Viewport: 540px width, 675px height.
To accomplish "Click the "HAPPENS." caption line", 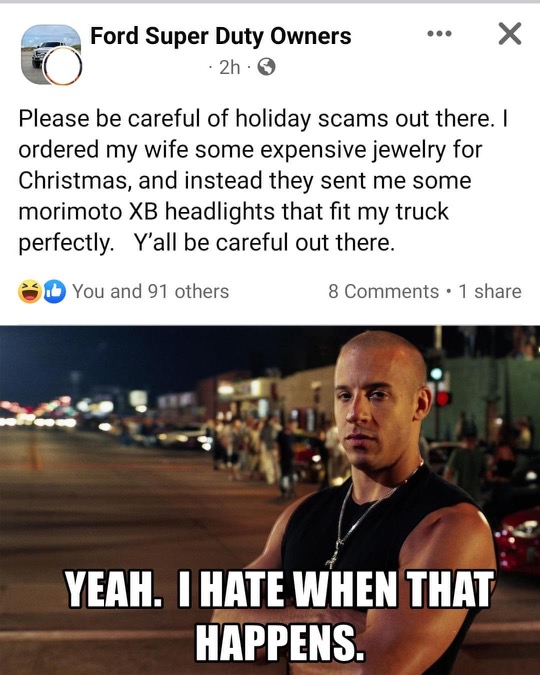I will (280, 641).
